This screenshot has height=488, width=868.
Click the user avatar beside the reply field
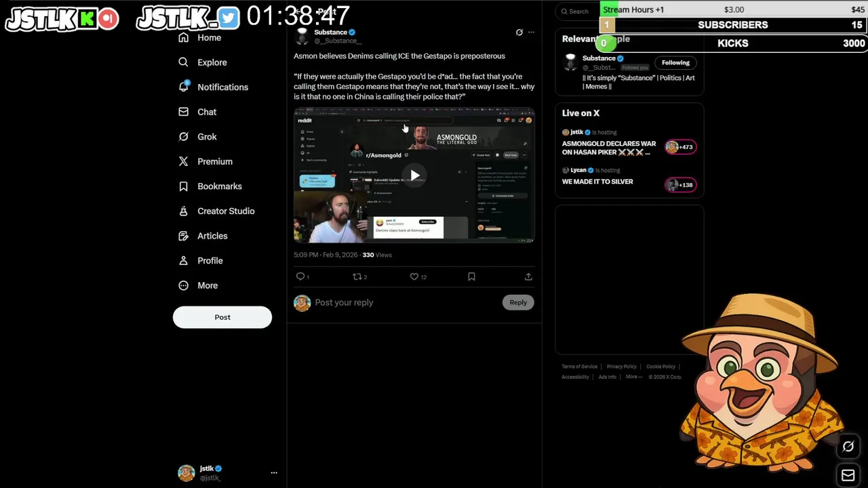click(x=302, y=303)
